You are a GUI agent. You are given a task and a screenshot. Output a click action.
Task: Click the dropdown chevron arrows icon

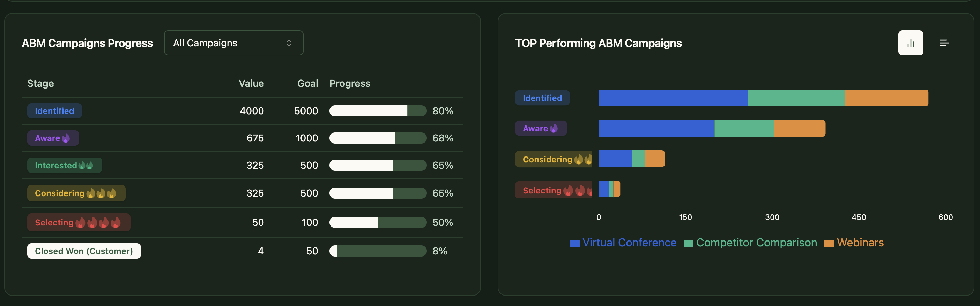point(289,43)
